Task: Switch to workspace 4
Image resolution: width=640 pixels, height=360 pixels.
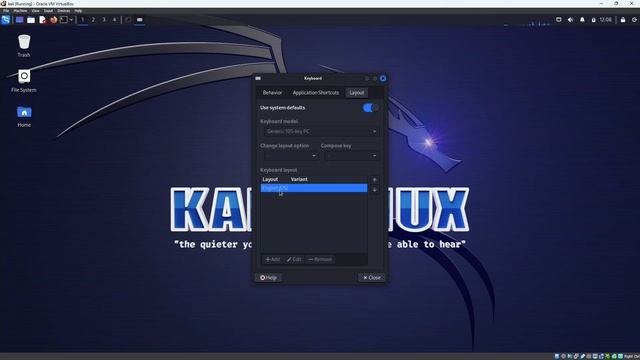Action: pyautogui.click(x=114, y=20)
